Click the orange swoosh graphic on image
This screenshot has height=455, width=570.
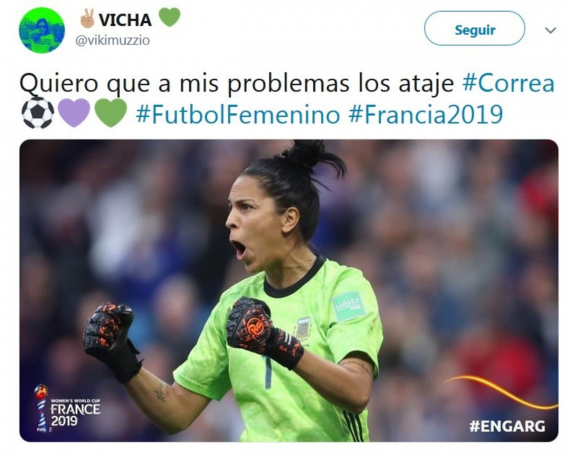[x=501, y=392]
